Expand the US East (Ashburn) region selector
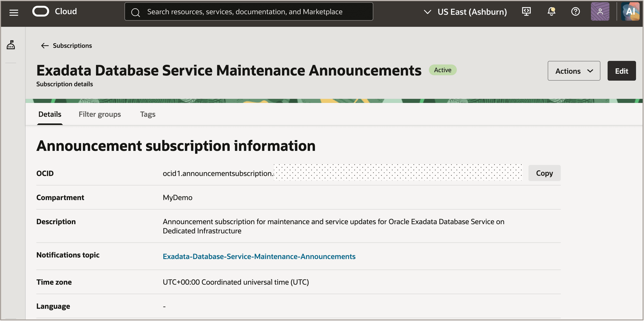The image size is (644, 321). click(465, 12)
